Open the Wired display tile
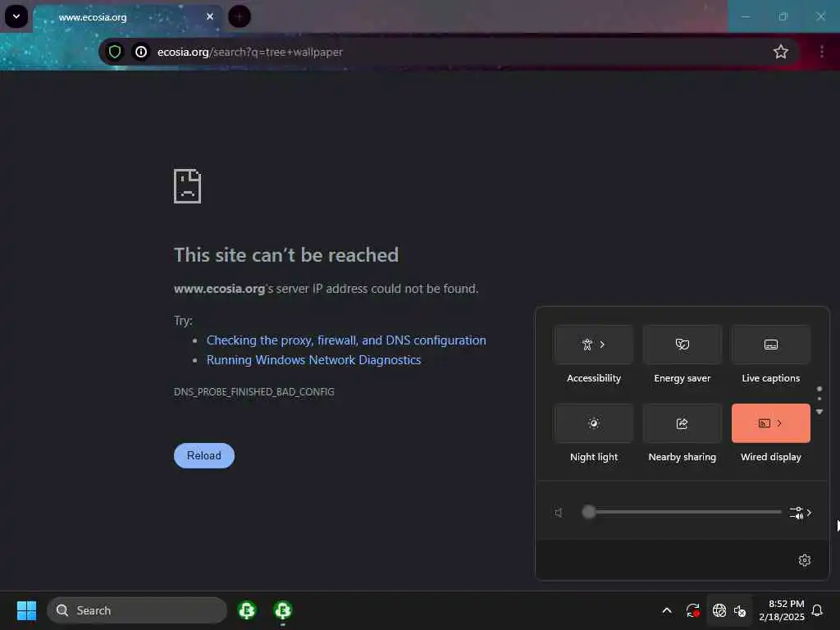The width and height of the screenshot is (840, 630). click(770, 423)
